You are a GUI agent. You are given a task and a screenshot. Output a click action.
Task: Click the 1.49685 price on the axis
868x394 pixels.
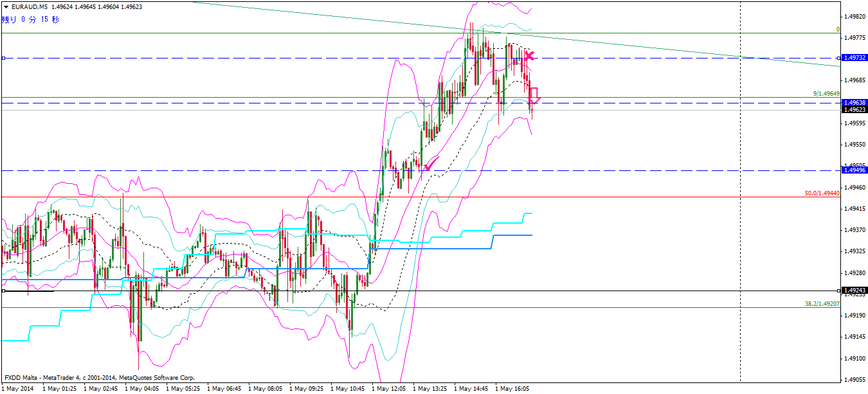856,80
